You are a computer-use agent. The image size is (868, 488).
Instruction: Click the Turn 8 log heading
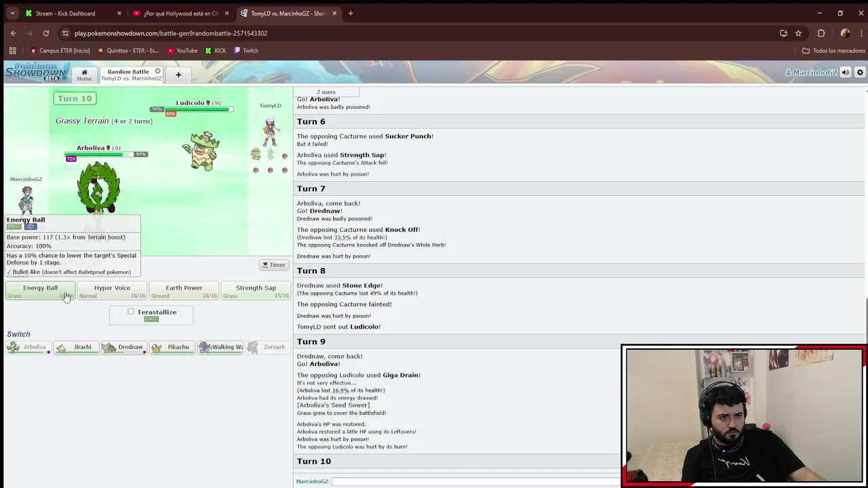[311, 270]
